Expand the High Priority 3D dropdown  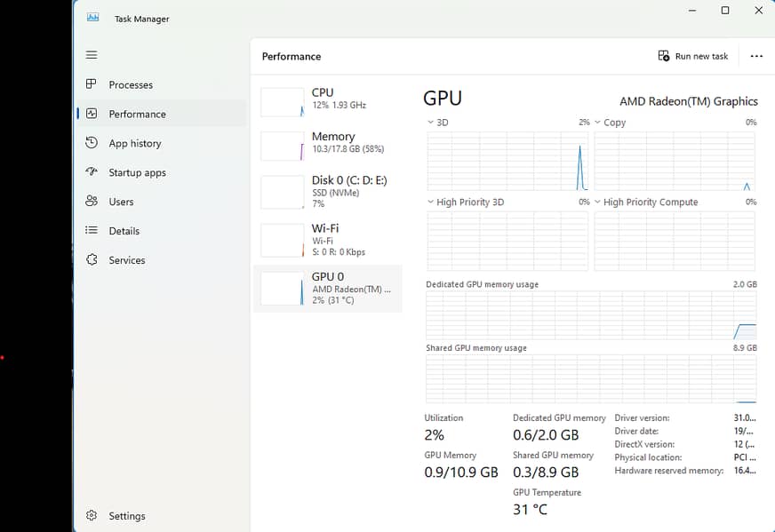pyautogui.click(x=431, y=202)
